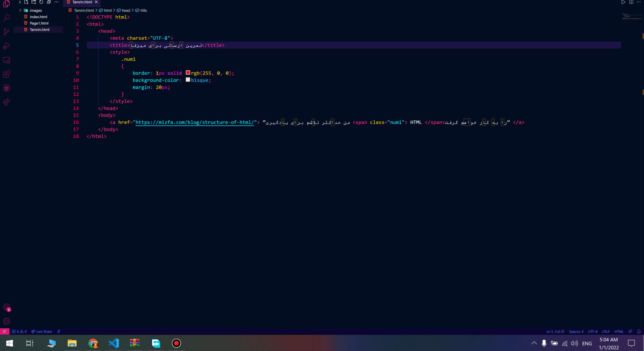Click Live Share in the status bar
Viewport: 644px width, 351px height.
(x=41, y=331)
